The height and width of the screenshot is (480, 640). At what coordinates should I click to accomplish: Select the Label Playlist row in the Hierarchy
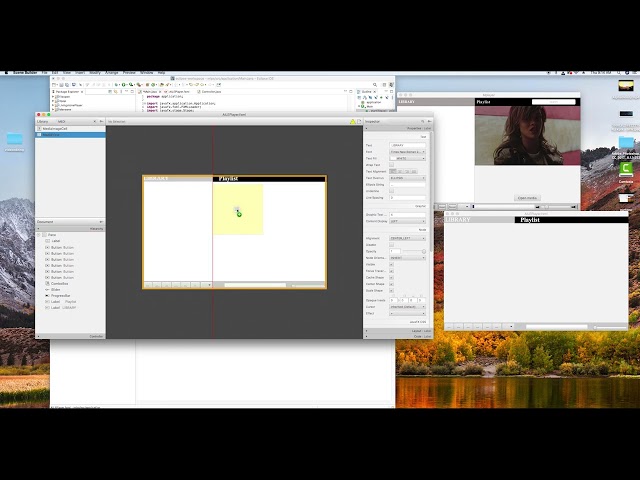point(70,302)
